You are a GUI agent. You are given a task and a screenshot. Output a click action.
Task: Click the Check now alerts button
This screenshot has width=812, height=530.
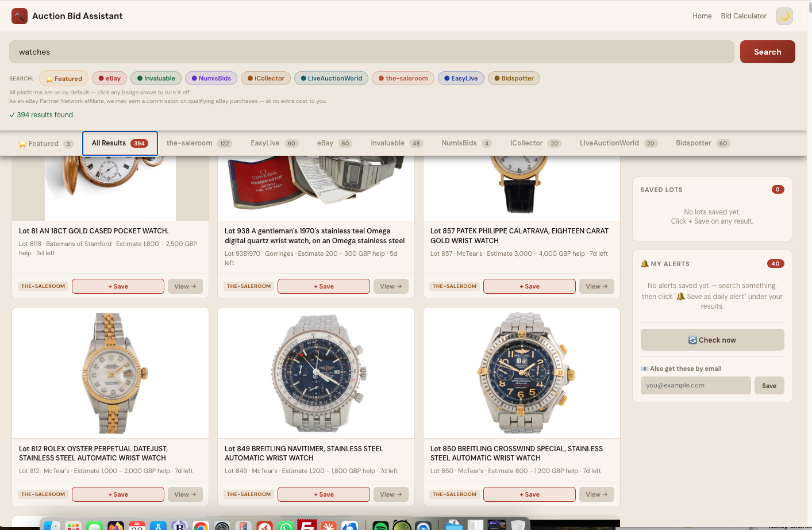tap(712, 340)
